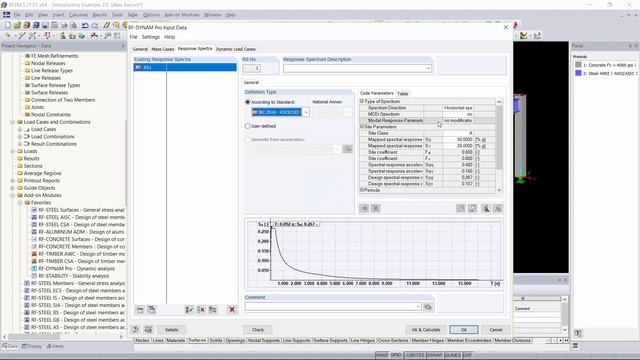
Task: Open the Settings menu in RF-DYNAM dialog
Action: point(151,37)
